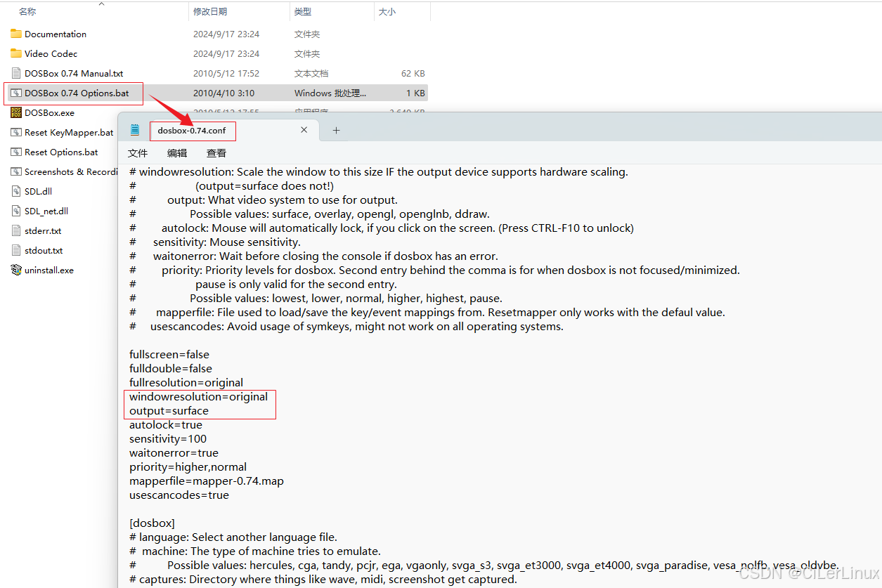Place cursor on fulldouble=false line
This screenshot has height=588, width=882.
point(171,368)
